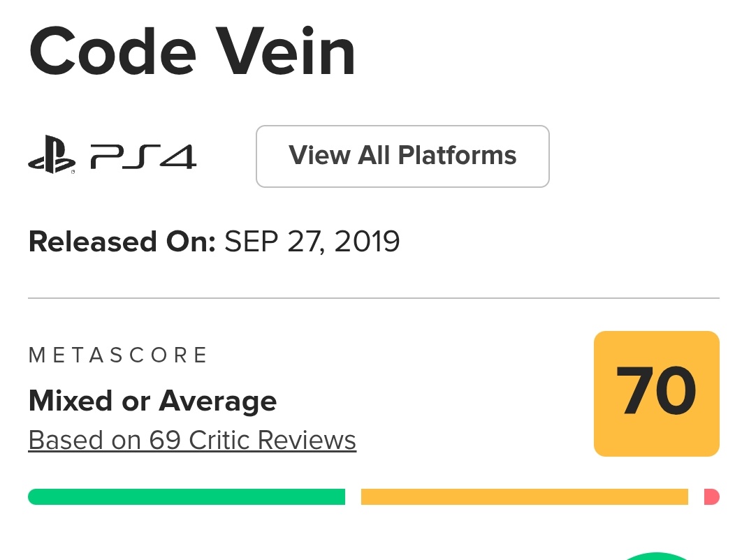Viewport: 735px width, 560px height.
Task: Select the yellow mixed reviews bar segment
Action: point(524,496)
